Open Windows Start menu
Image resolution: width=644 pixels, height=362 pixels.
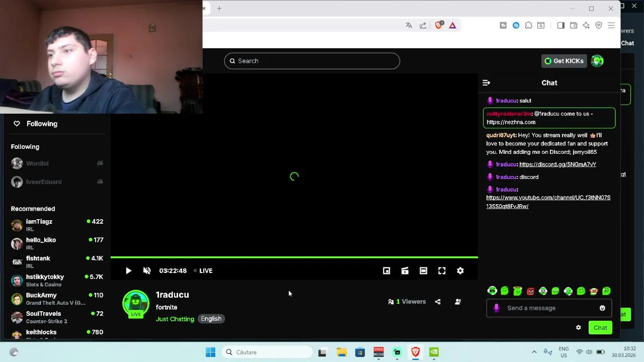210,352
